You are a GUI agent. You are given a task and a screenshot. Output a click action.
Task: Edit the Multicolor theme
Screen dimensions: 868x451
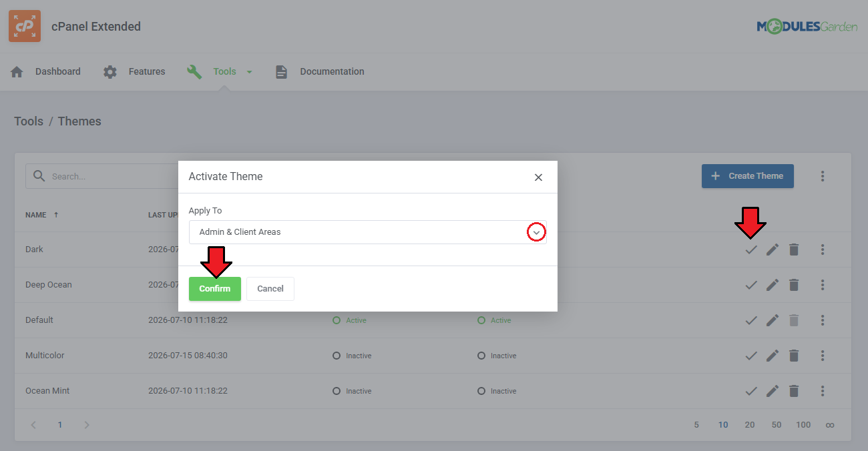point(773,356)
